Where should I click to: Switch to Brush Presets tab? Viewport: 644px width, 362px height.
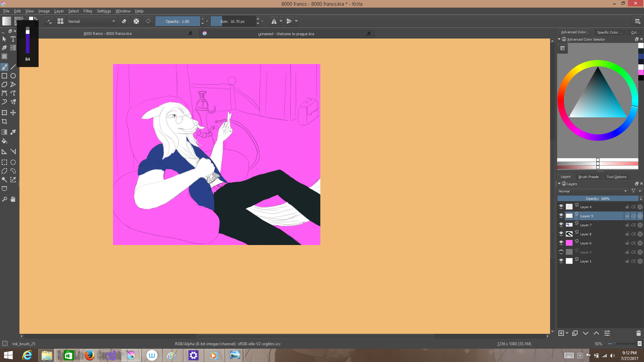[x=588, y=177]
